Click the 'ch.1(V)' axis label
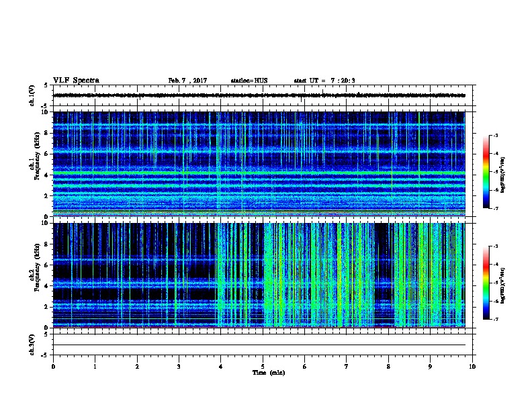The width and height of the screenshot is (532, 411). pyautogui.click(x=32, y=95)
